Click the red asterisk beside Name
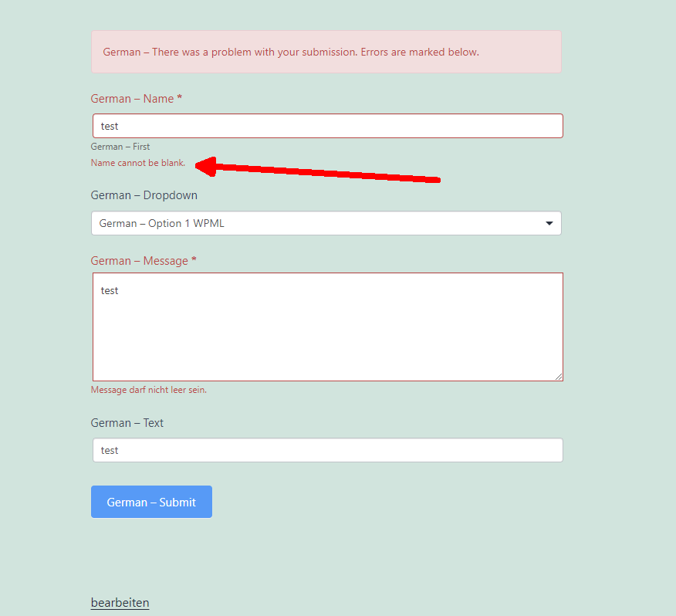Viewport: 676px width, 616px height. coord(179,98)
